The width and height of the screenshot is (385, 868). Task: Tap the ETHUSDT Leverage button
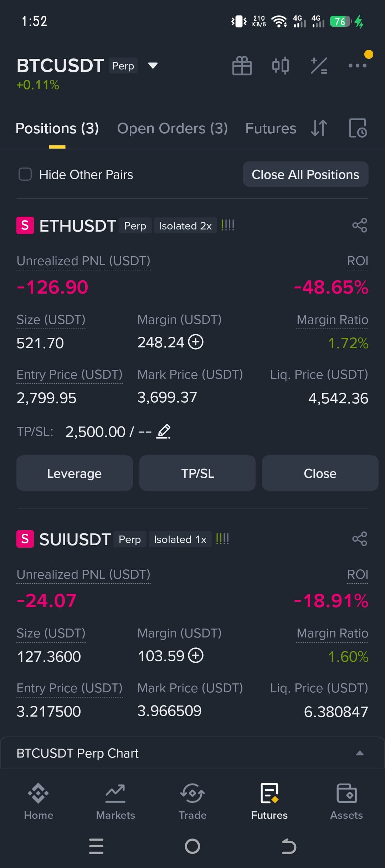click(75, 473)
